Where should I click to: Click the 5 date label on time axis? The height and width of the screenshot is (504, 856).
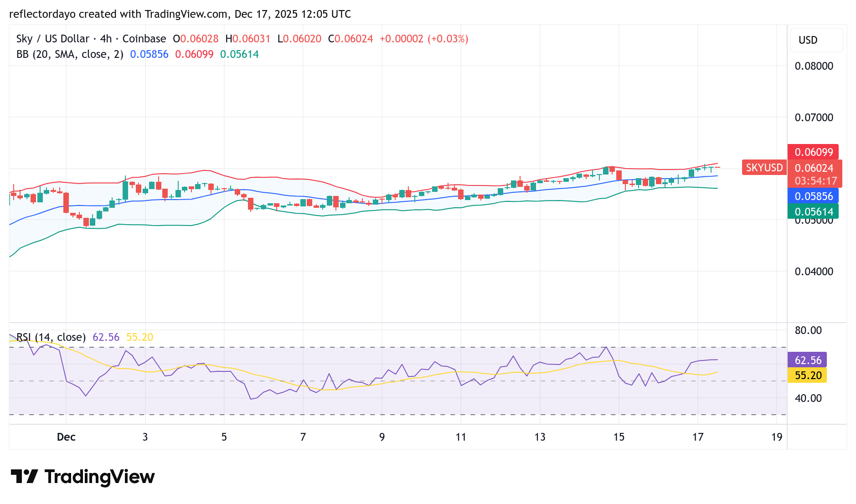coord(224,437)
